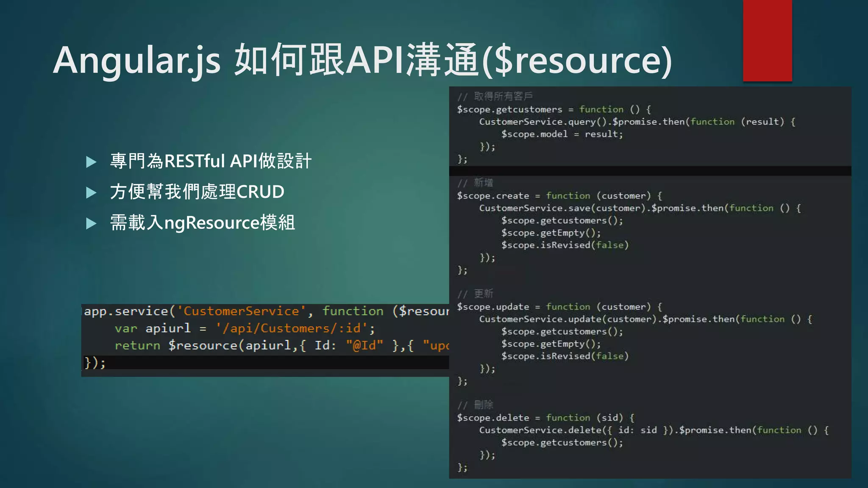Image resolution: width=868 pixels, height=488 pixels.
Task: Click the line 'CustomerService.update(customer).$promise.then(function () {'
Action: tap(645, 319)
